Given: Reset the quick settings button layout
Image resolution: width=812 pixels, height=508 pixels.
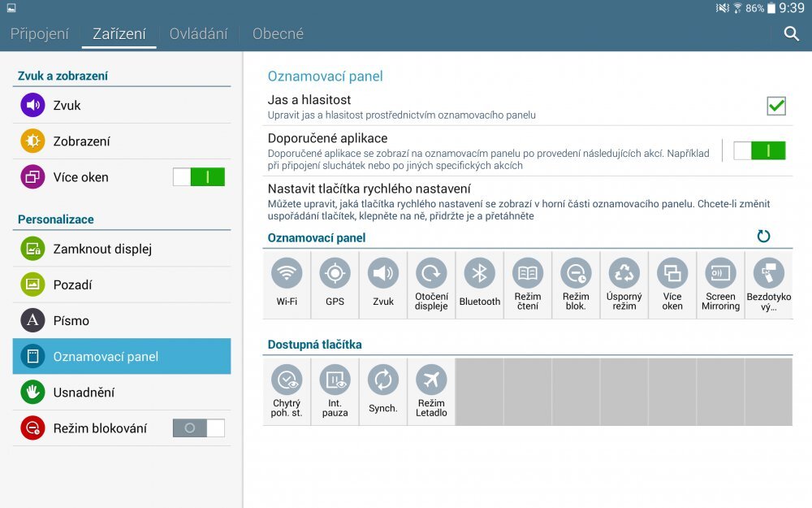Looking at the screenshot, I should tap(763, 237).
